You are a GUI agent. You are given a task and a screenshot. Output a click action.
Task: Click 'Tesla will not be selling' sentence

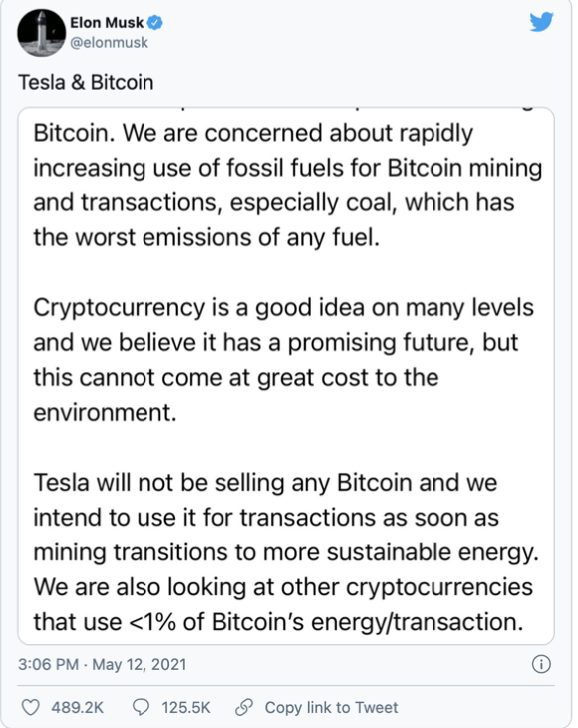coord(286,518)
